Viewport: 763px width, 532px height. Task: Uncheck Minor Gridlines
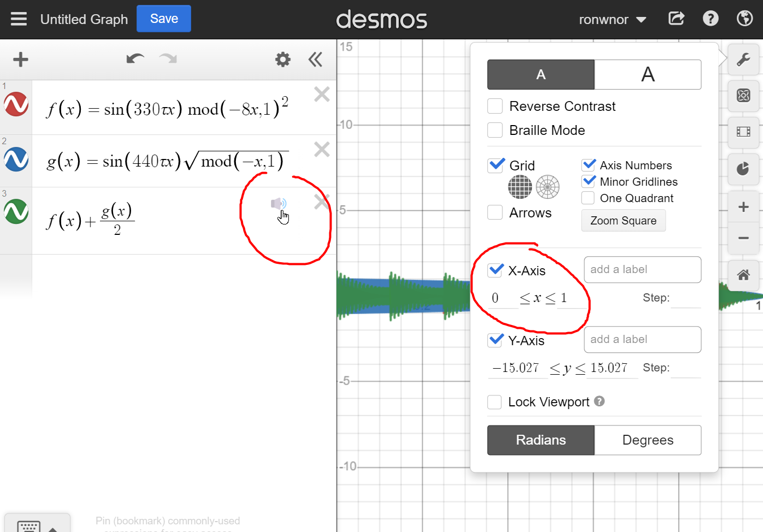coord(588,181)
